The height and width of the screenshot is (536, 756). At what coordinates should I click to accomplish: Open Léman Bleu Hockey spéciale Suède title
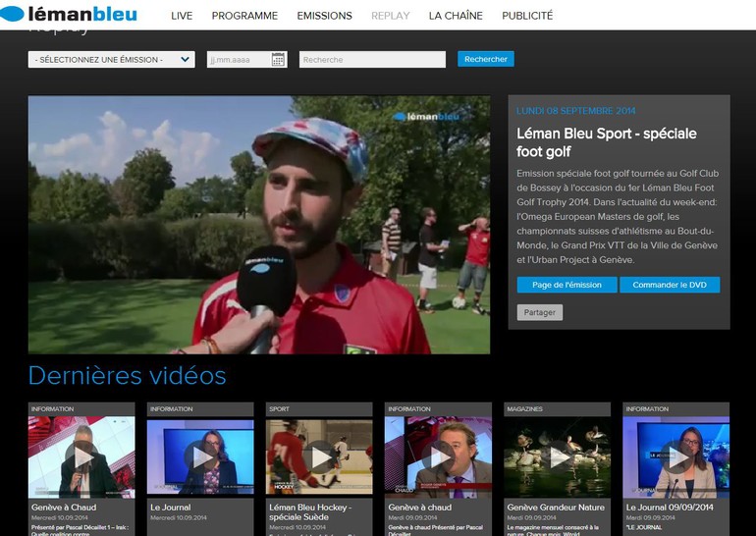(x=310, y=511)
